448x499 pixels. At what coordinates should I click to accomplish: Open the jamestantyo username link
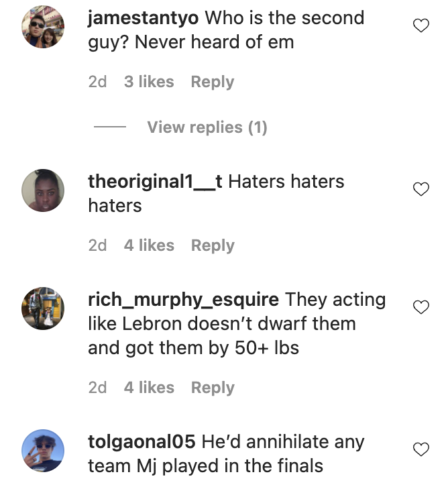click(143, 18)
